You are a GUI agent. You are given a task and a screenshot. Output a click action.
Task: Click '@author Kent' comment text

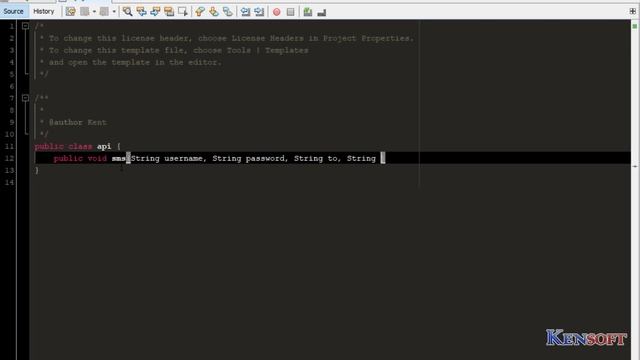pyautogui.click(x=78, y=122)
